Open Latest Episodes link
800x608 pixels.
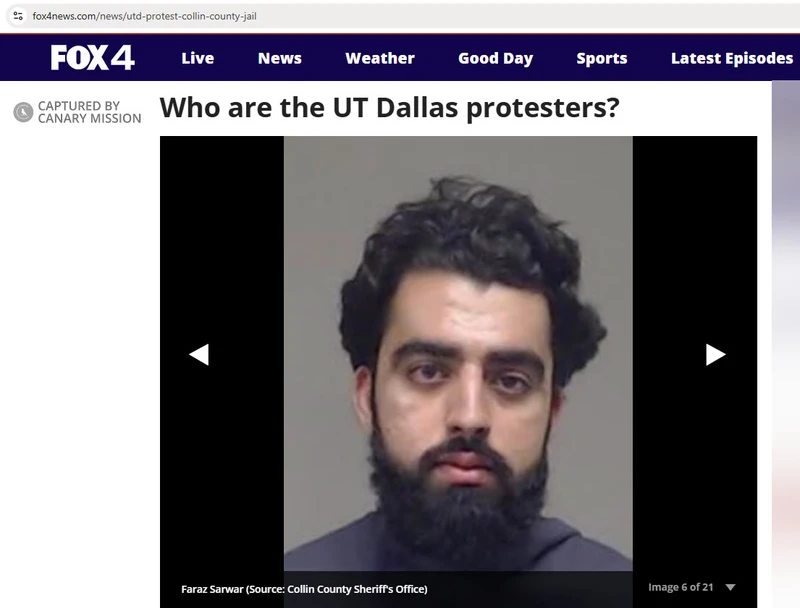coord(732,58)
